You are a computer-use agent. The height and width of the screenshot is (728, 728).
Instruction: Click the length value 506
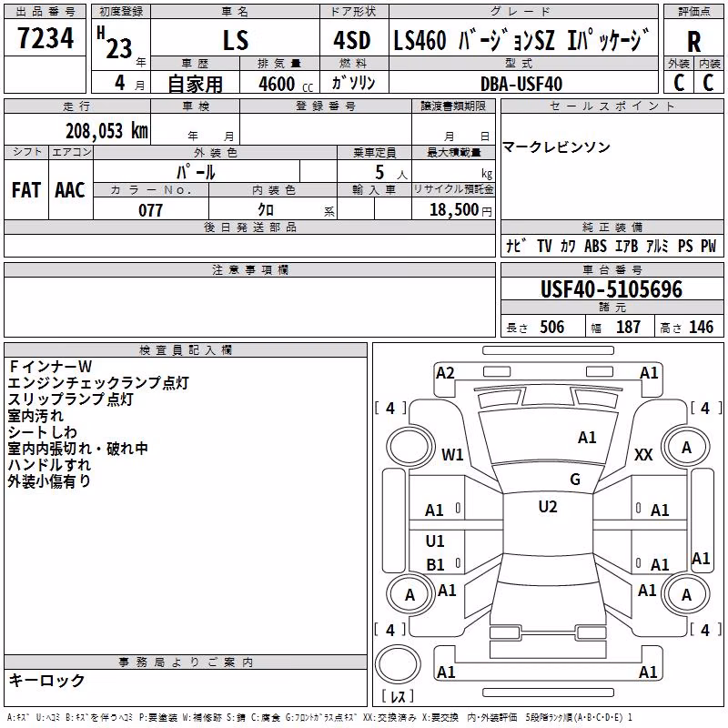(x=552, y=327)
